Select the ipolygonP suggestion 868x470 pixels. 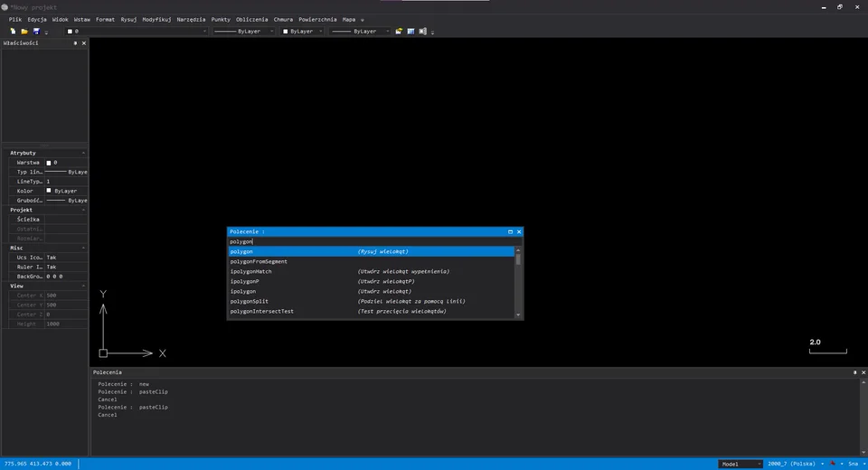tap(371, 282)
